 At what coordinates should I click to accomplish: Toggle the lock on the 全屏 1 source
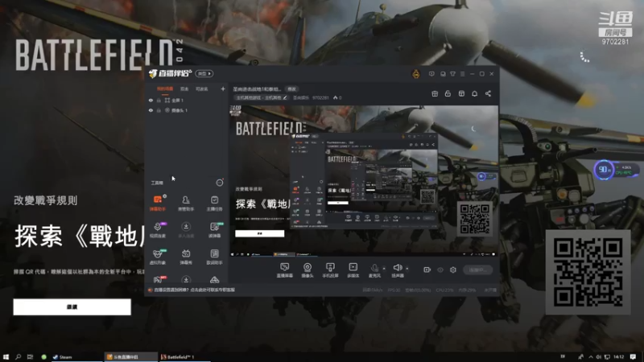[x=159, y=100]
